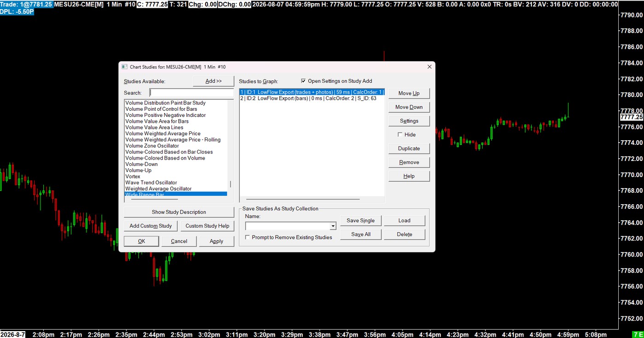This screenshot has height=338, width=644.
Task: Select Wave Trend Oscillator
Action: coord(176,183)
